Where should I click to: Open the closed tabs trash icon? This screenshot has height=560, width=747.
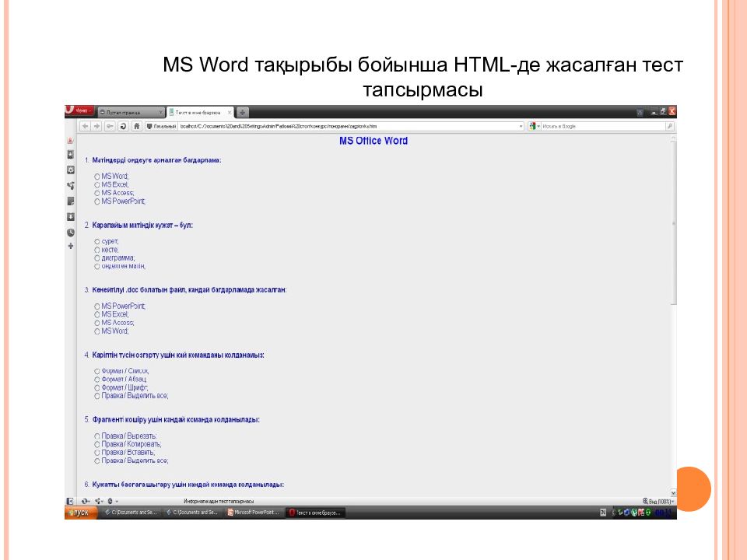point(640,112)
